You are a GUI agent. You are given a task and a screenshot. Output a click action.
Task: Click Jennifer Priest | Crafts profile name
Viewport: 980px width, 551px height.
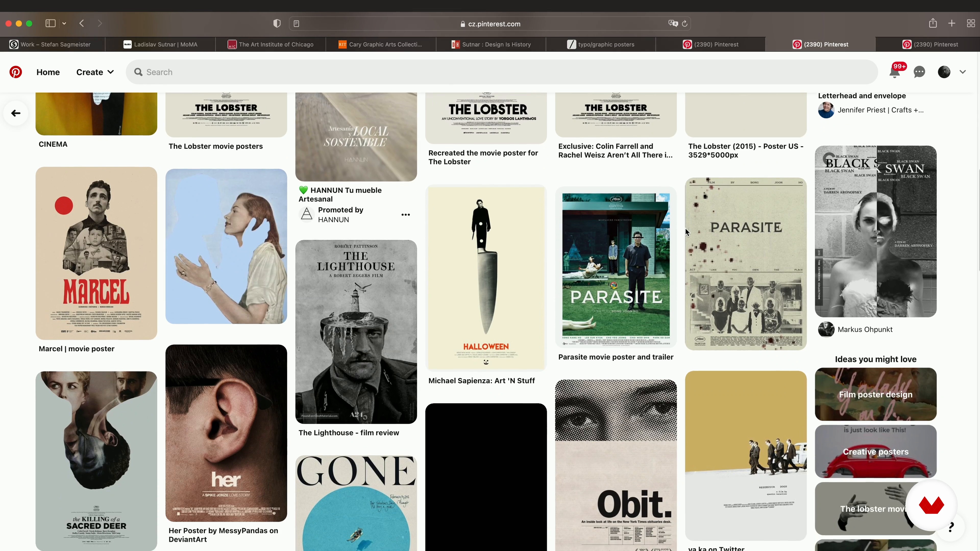pos(881,110)
